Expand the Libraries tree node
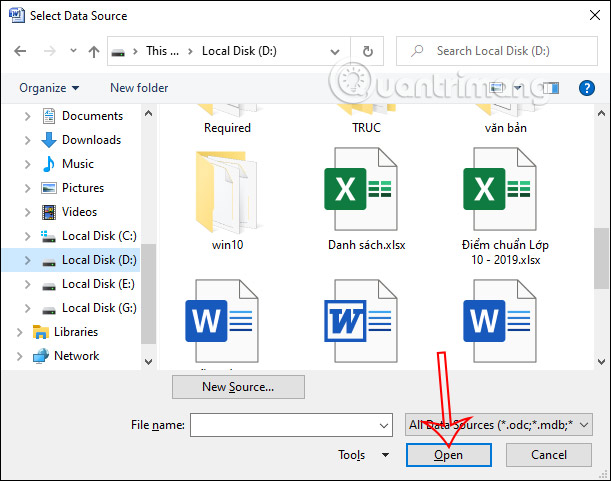The image size is (611, 481). [19, 332]
